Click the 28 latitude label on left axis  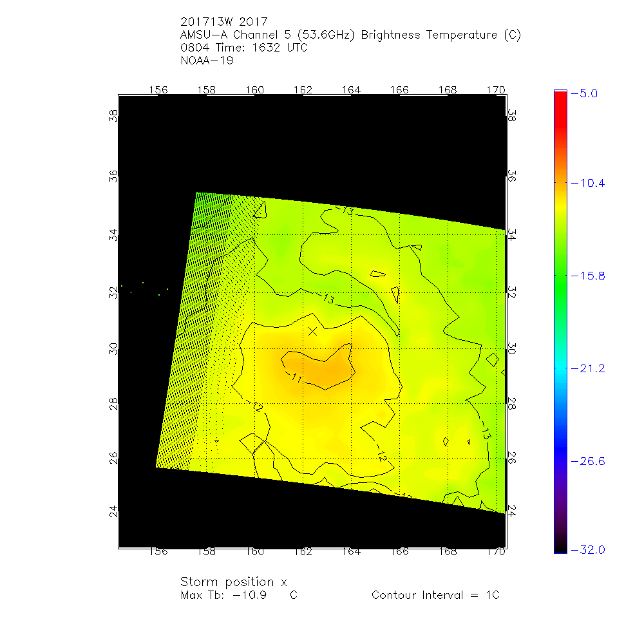[113, 404]
